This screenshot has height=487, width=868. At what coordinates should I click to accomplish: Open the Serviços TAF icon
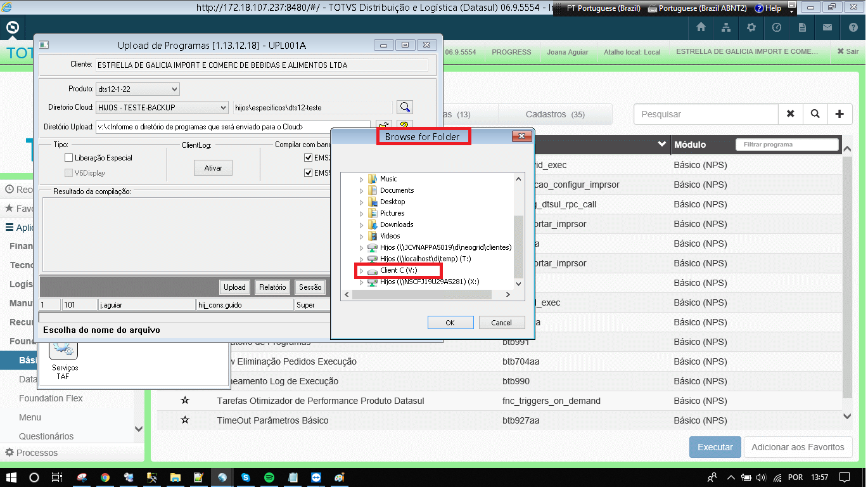63,361
